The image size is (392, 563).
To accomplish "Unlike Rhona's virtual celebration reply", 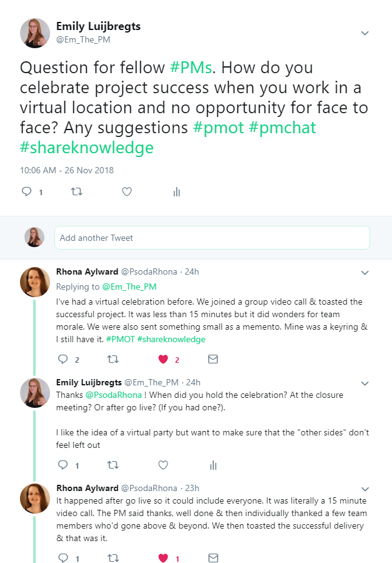I will 163,359.
